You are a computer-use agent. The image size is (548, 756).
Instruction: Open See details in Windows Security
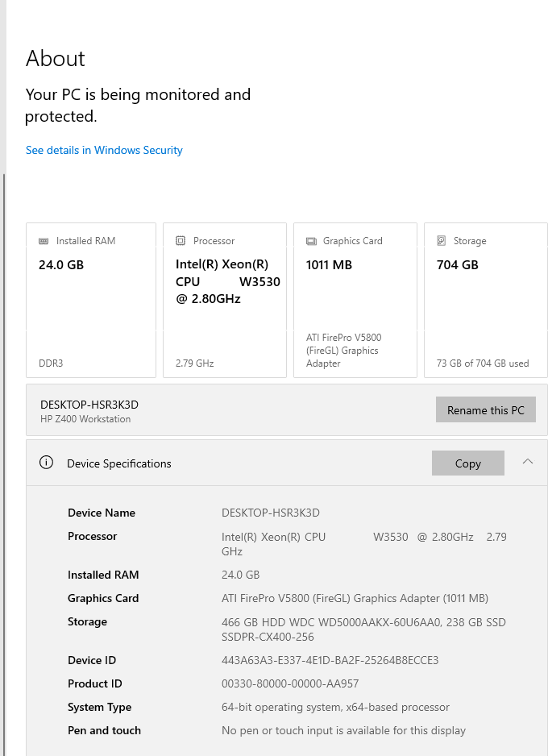point(103,150)
